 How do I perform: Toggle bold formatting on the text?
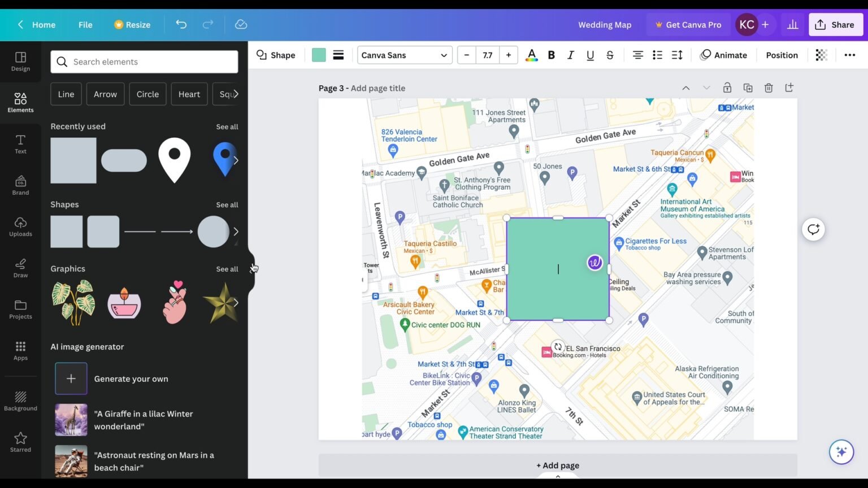point(551,55)
